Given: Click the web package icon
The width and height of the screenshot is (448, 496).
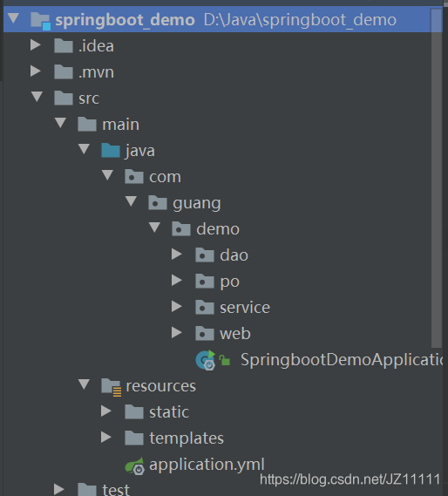Looking at the screenshot, I should [205, 334].
